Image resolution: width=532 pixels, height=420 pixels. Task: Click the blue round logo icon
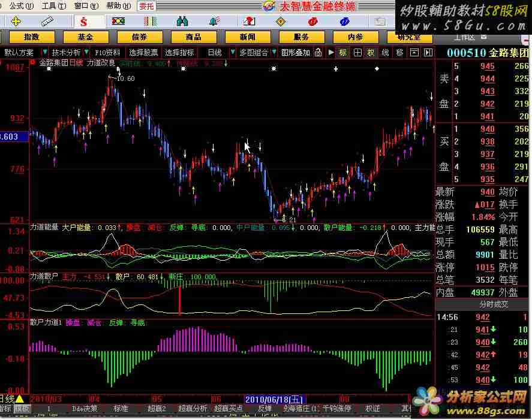[345, 22]
